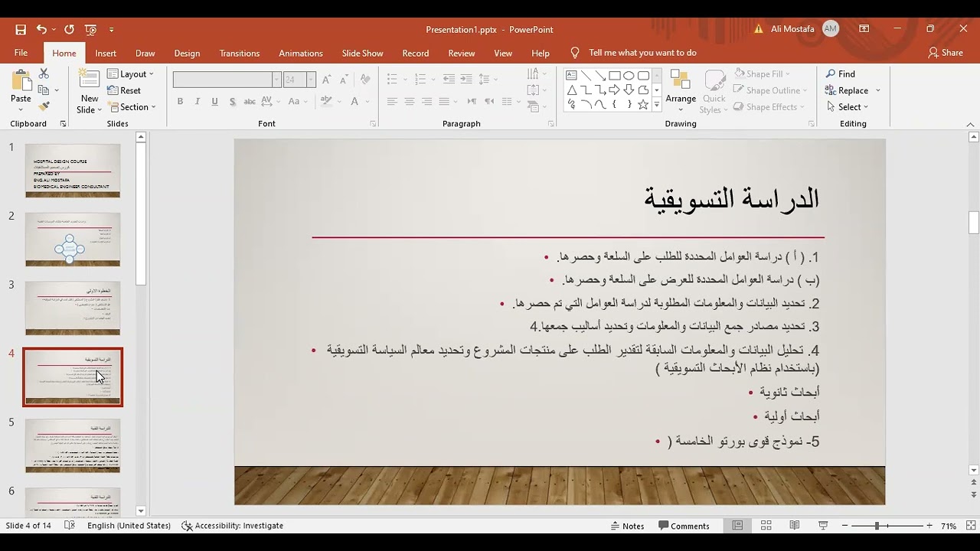Undo the last action
Viewport: 980px width, 551px height.
click(41, 30)
